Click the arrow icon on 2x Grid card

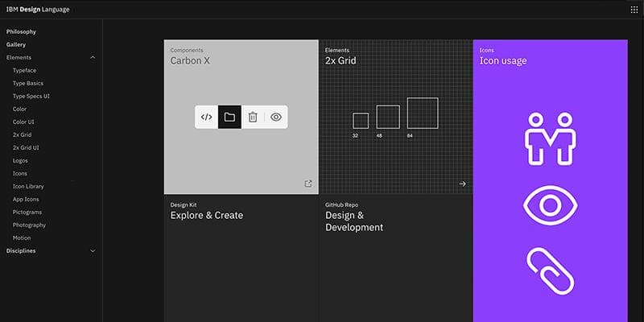[x=462, y=184]
